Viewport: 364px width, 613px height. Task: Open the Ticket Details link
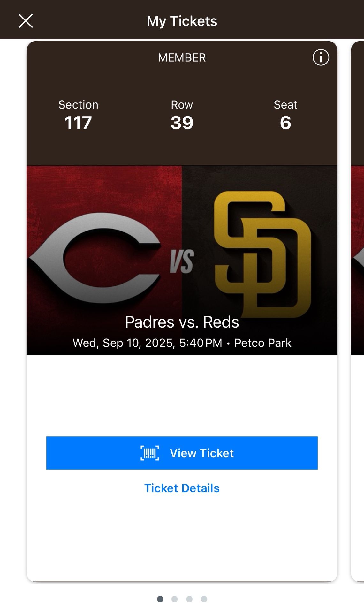pyautogui.click(x=182, y=488)
